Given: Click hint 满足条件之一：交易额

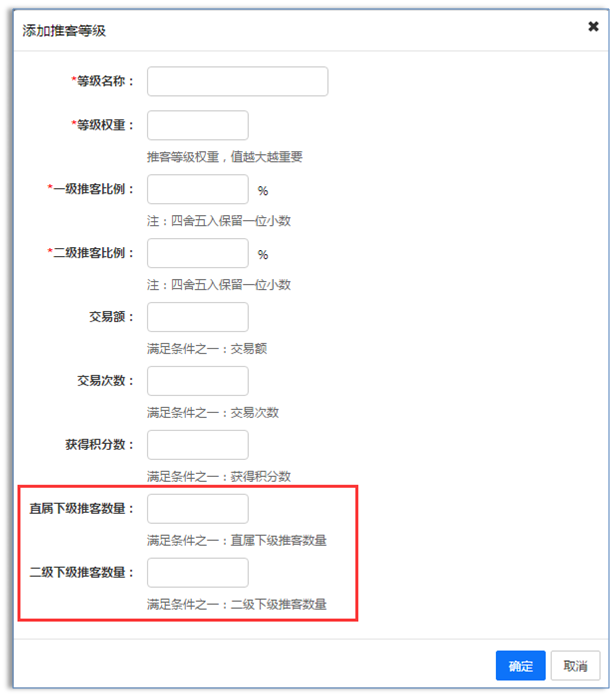Looking at the screenshot, I should [207, 348].
